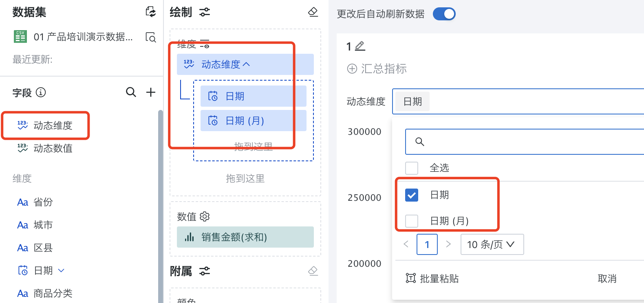
Task: Click the 维度 drop zone labeled 拖到这里
Action: tap(245, 178)
